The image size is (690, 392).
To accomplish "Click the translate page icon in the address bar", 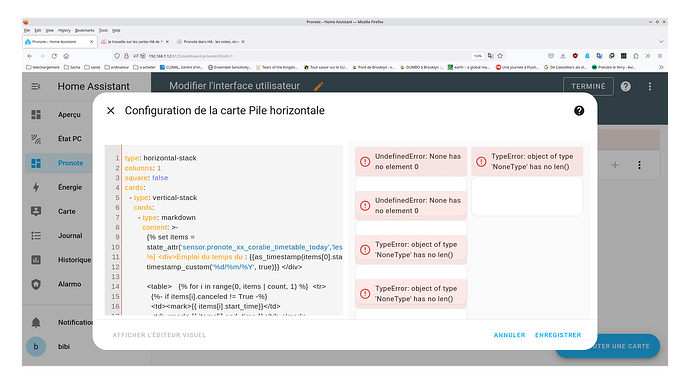I will (491, 56).
